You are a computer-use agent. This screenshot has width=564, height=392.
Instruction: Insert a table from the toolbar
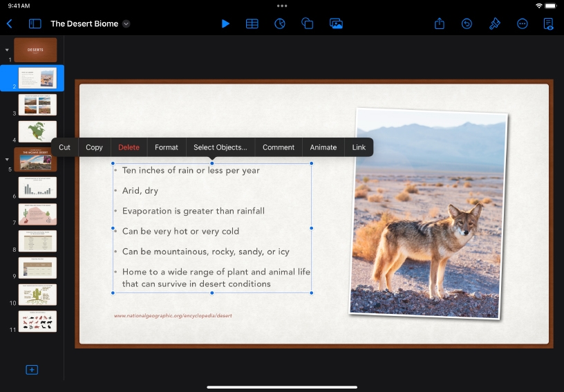click(x=252, y=24)
